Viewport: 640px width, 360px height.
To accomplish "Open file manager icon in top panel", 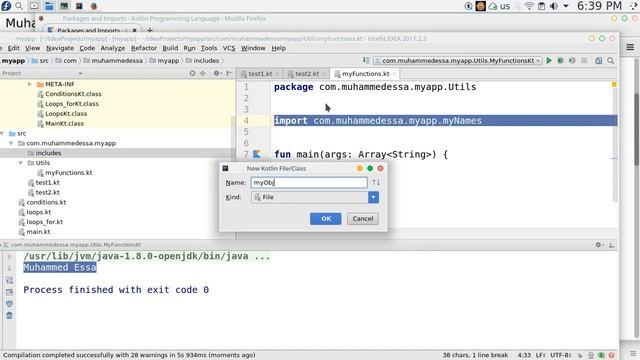I will (49, 6).
